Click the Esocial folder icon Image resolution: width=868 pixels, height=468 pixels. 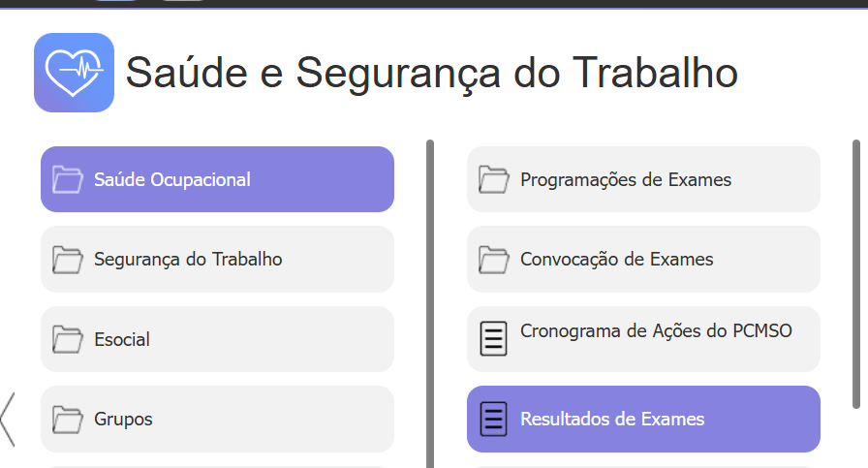point(67,339)
